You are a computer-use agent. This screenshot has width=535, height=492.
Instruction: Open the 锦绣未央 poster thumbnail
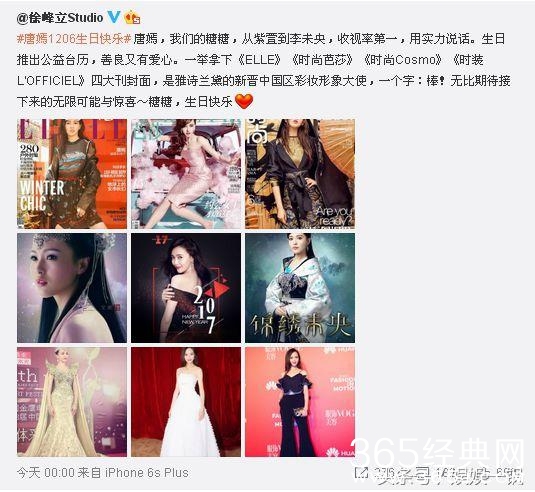tap(300, 288)
